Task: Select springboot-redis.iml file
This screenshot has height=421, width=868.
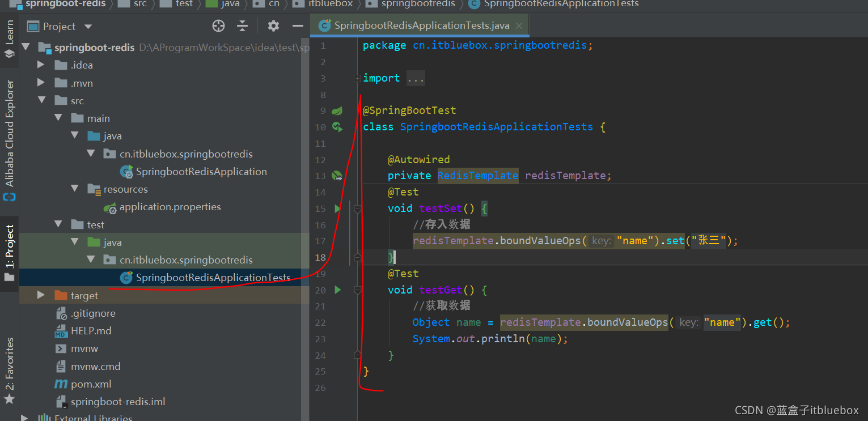Action: click(x=118, y=402)
